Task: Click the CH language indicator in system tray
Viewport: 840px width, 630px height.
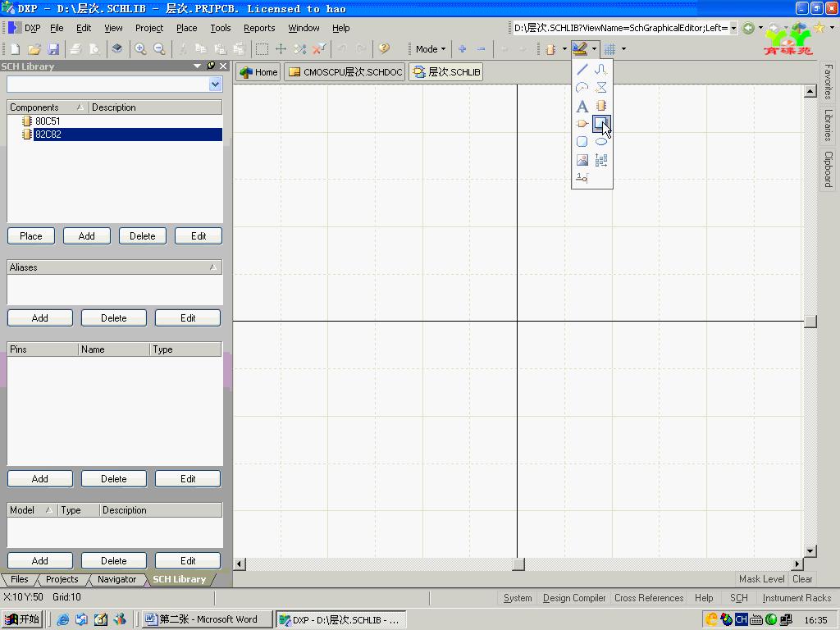Action: click(x=741, y=619)
